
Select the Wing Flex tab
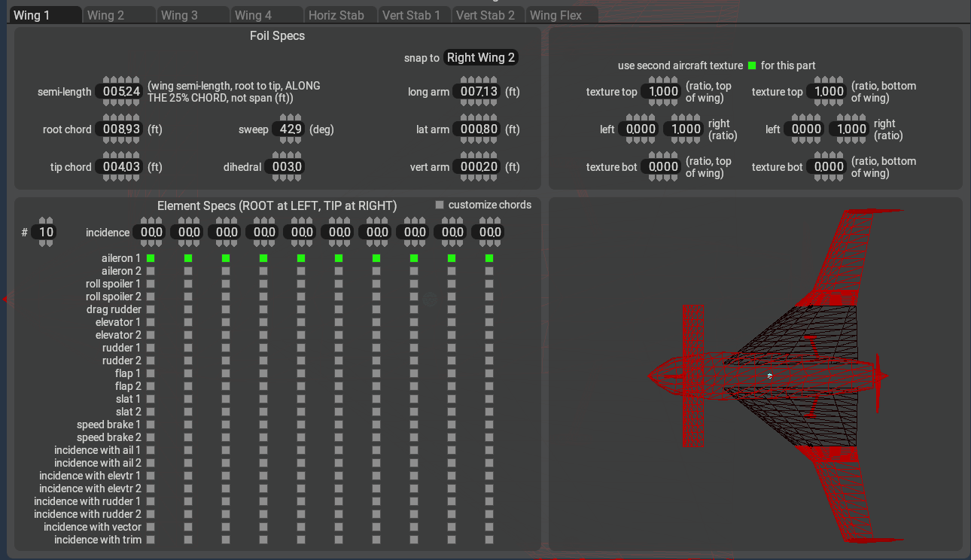562,14
